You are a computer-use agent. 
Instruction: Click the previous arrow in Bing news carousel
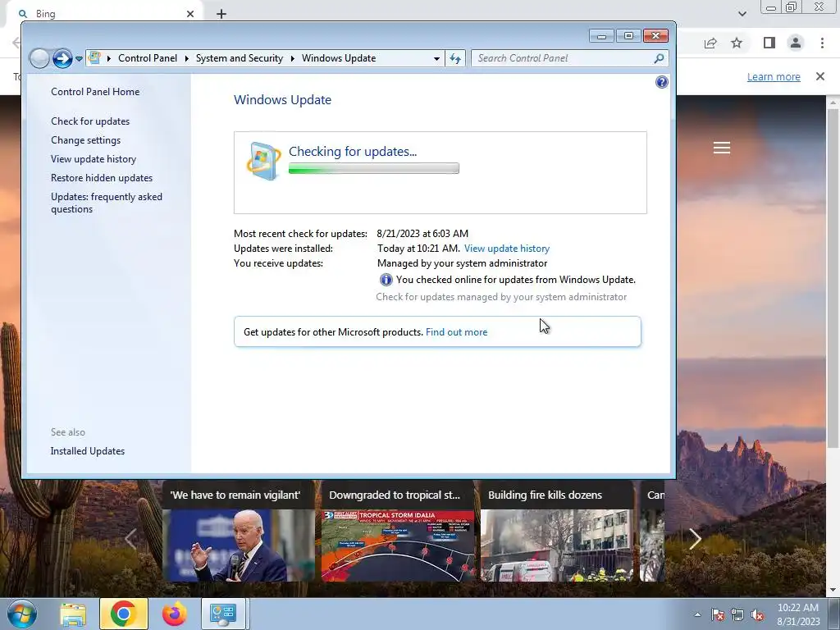click(x=130, y=539)
